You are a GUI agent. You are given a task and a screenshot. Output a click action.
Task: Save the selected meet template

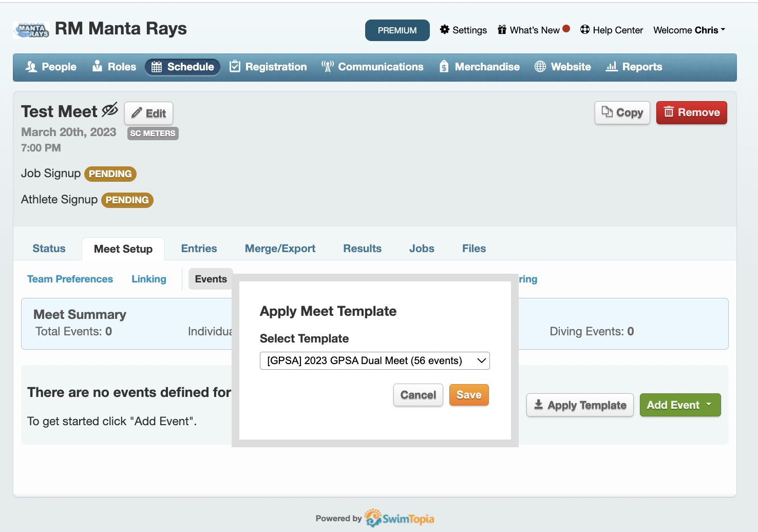(x=468, y=395)
